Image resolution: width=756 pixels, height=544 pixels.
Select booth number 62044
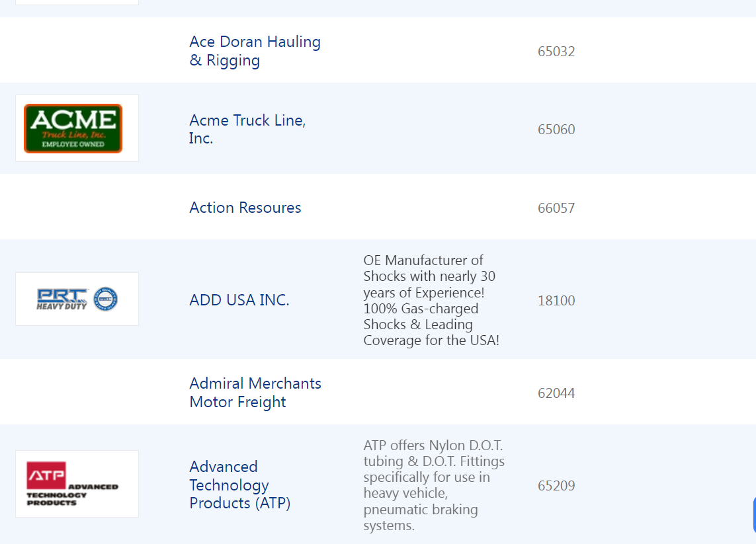556,393
